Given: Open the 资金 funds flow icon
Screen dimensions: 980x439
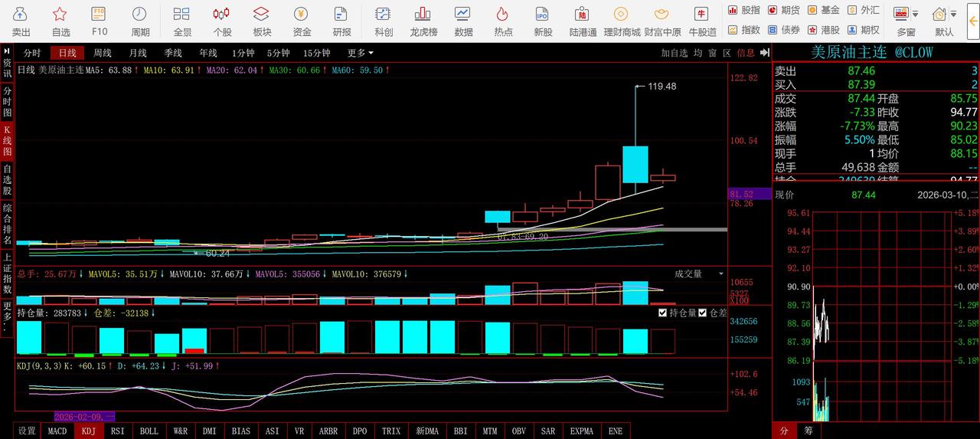Looking at the screenshot, I should tap(302, 21).
